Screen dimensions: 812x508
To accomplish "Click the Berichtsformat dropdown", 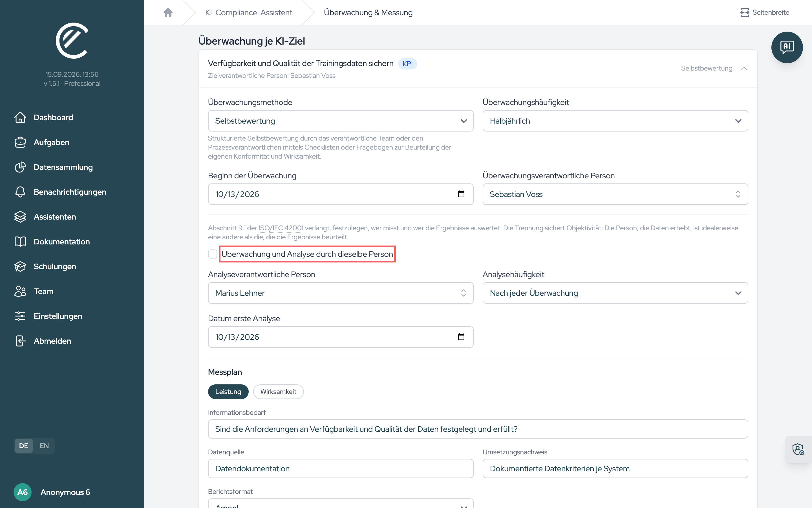I will [x=341, y=503].
